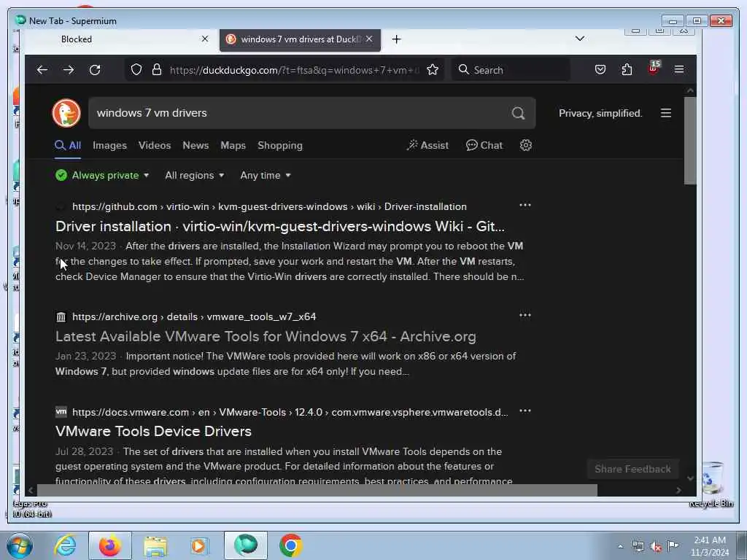Click Privacy, simplified. link

[600, 113]
